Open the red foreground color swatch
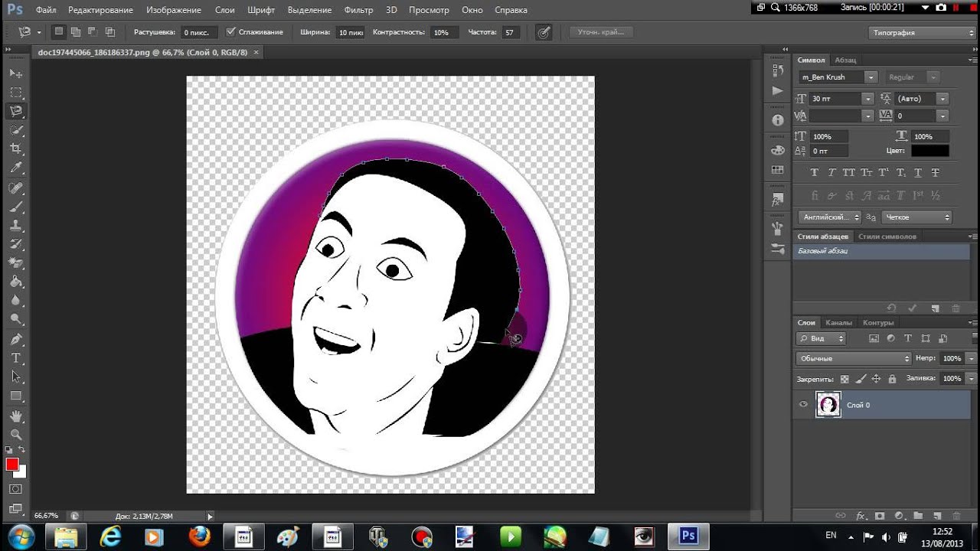This screenshot has width=980, height=551. point(12,465)
